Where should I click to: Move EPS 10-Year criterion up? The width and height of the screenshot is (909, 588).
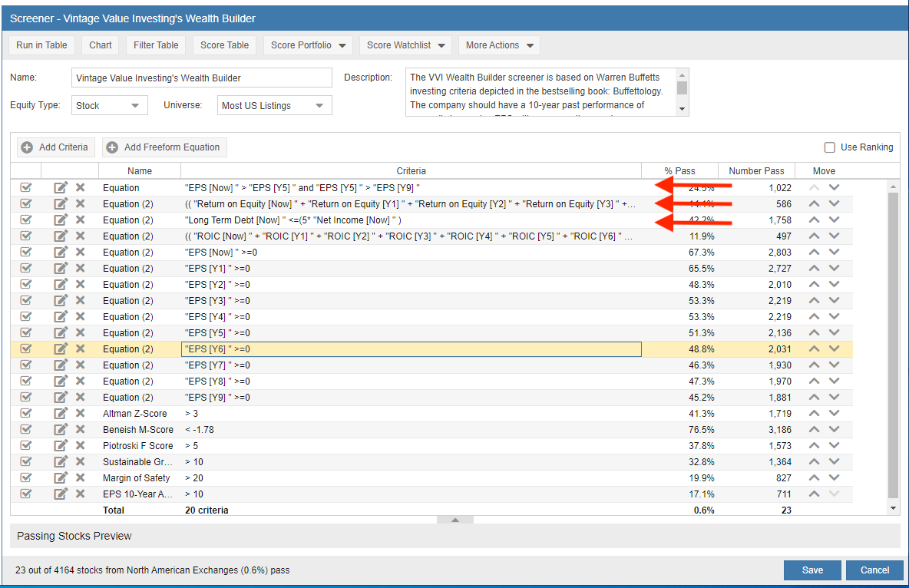814,494
